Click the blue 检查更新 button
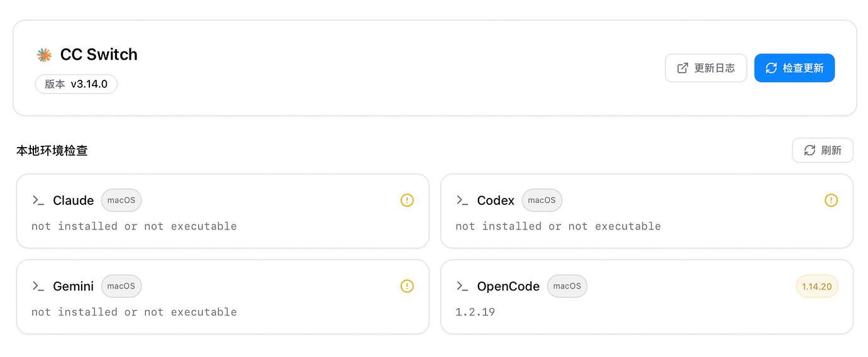 pyautogui.click(x=794, y=68)
